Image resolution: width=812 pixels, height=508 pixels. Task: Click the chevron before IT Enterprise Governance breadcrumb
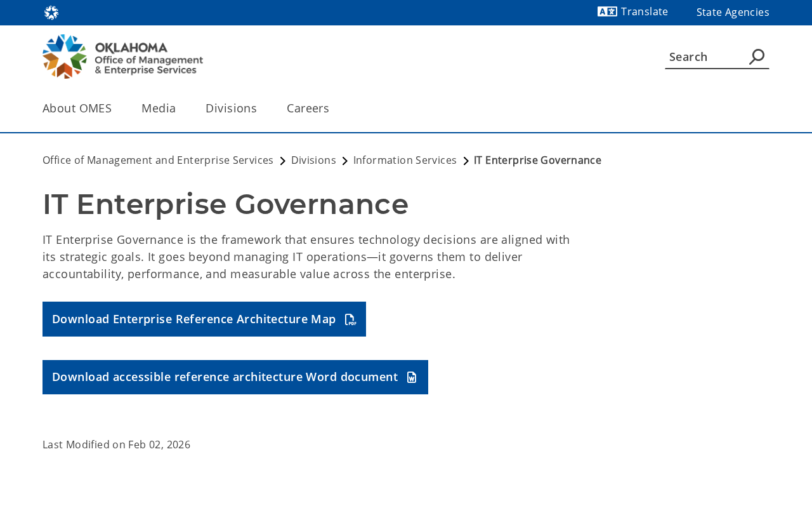pyautogui.click(x=466, y=161)
